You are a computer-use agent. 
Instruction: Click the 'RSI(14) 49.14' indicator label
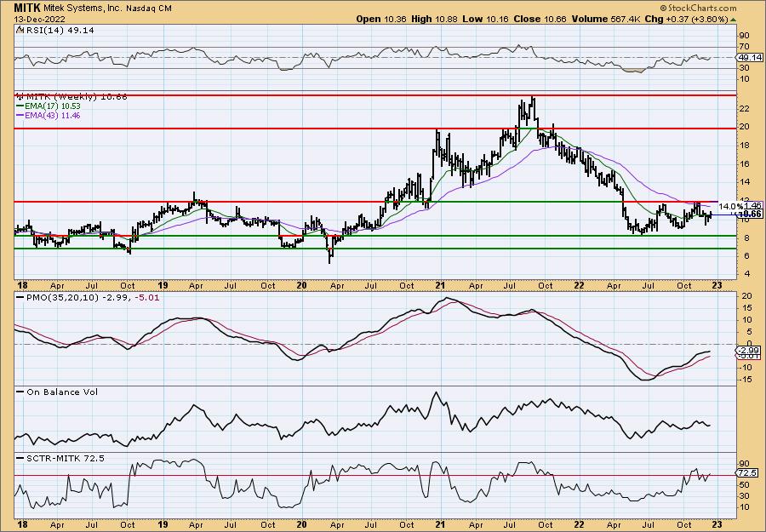coord(59,30)
